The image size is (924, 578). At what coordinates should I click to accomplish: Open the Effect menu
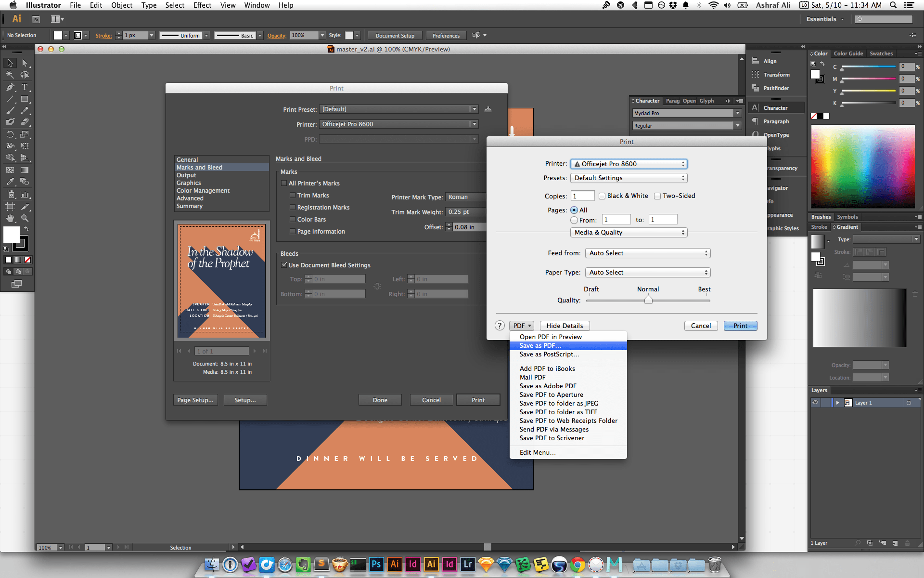click(202, 5)
